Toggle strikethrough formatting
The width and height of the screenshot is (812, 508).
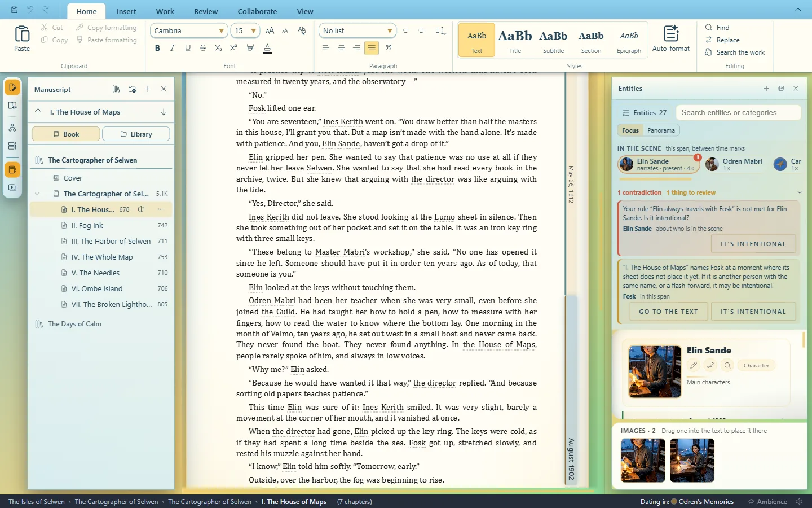tap(203, 48)
